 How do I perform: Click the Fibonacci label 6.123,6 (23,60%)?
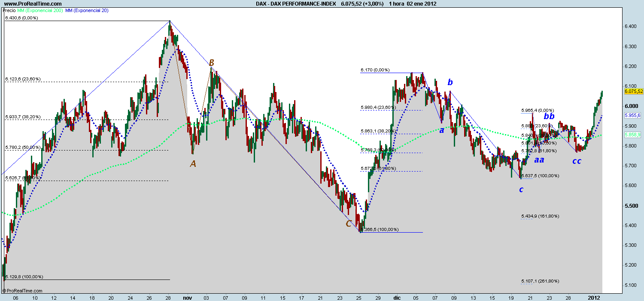pyautogui.click(x=23, y=79)
